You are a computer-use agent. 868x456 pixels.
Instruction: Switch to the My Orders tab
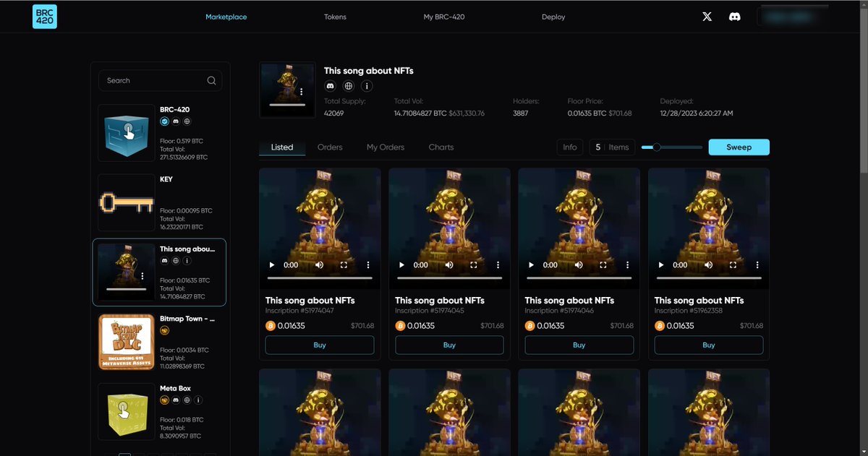386,147
